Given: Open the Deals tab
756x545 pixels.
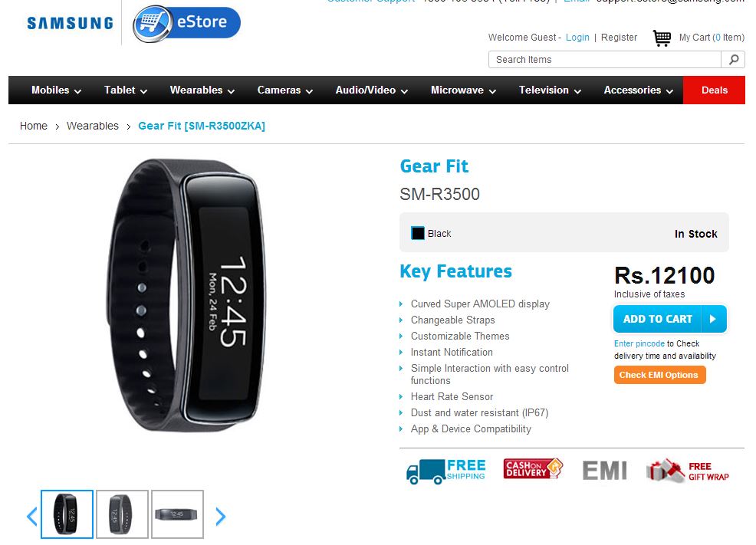Looking at the screenshot, I should (x=714, y=90).
